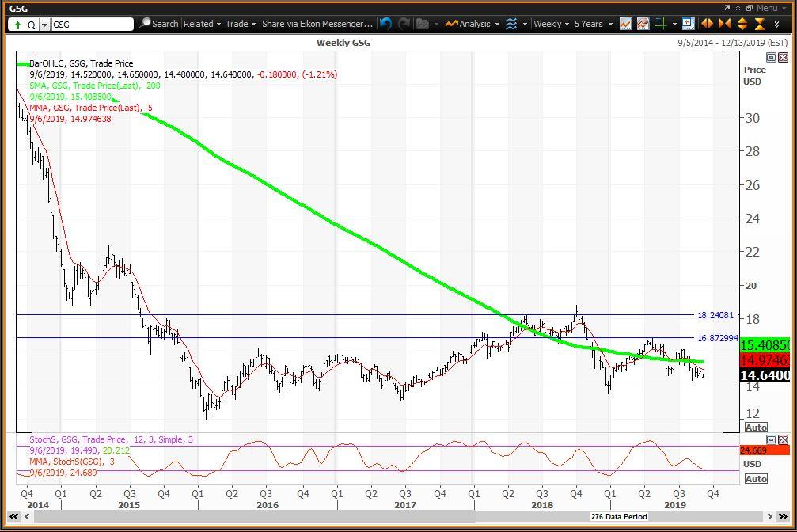Expand the crosshair tool dropdown arrow
Image resolution: width=797 pixels, height=532 pixels.
(x=674, y=24)
